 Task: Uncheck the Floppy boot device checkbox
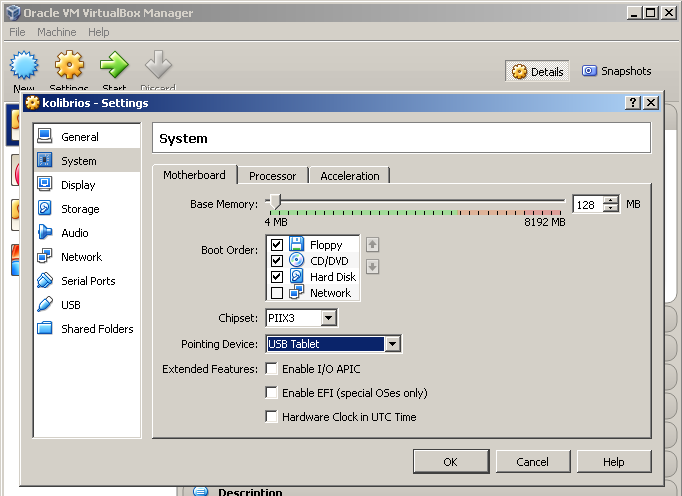click(277, 245)
